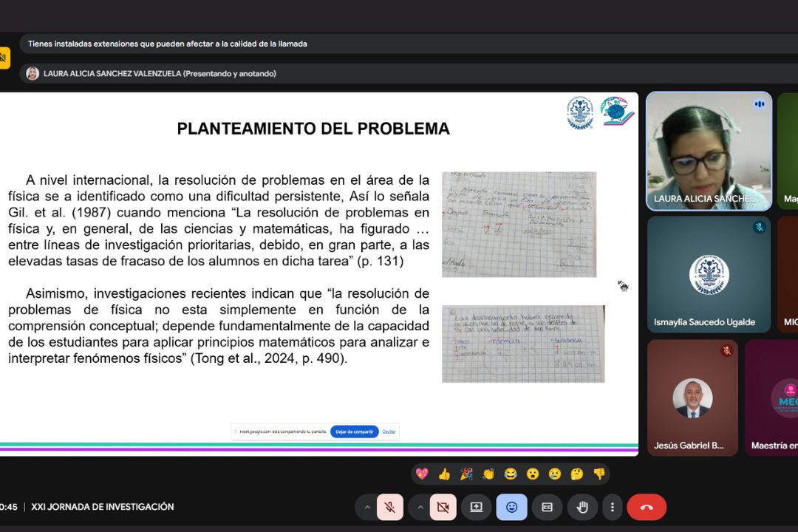Send the party popper reaction
Viewport: 798px width, 532px height.
tap(466, 474)
